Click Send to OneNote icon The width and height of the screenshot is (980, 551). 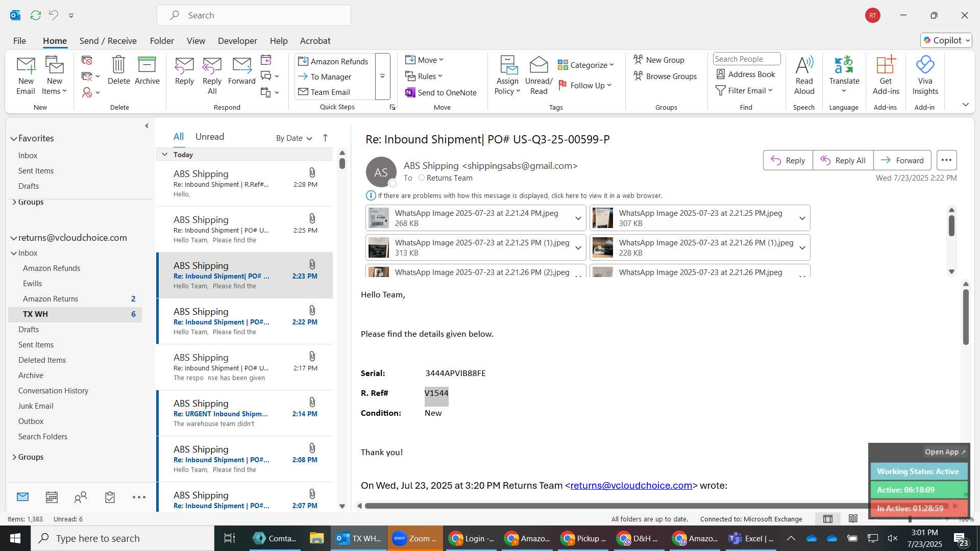click(x=410, y=92)
